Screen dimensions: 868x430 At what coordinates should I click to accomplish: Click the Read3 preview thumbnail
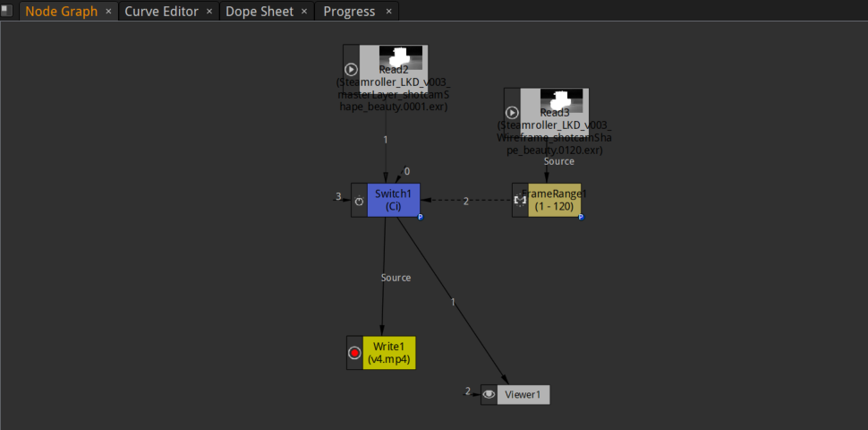coord(561,101)
